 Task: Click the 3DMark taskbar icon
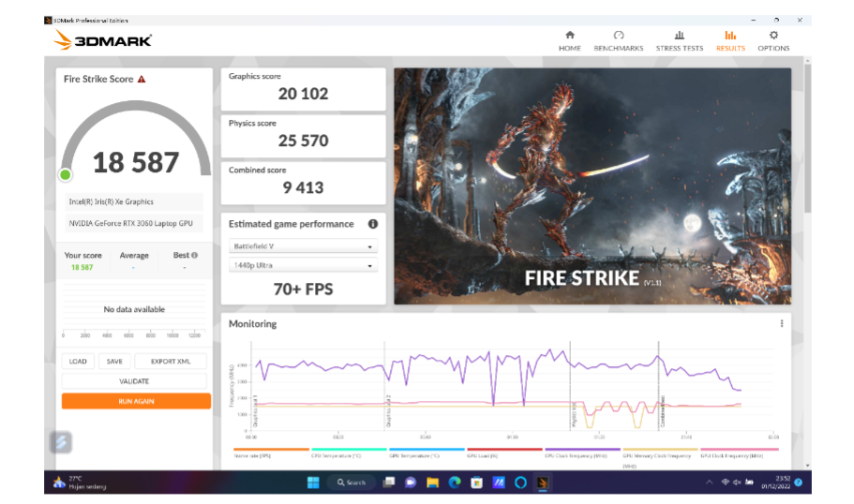[543, 482]
